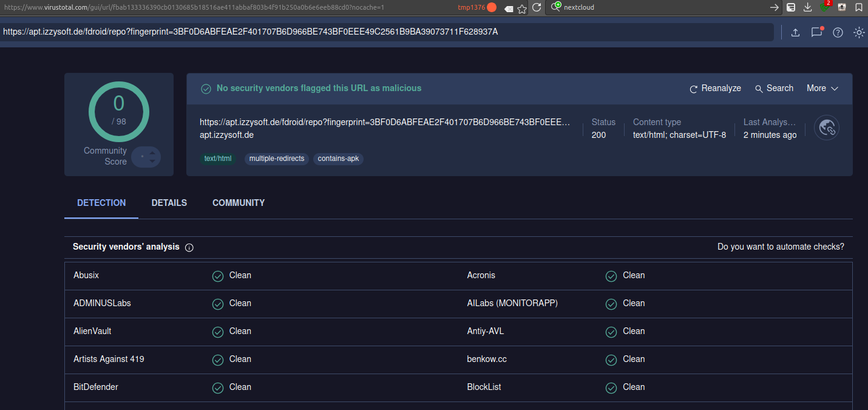
Task: Toggle light/dark theme with sun icon
Action: pos(859,33)
